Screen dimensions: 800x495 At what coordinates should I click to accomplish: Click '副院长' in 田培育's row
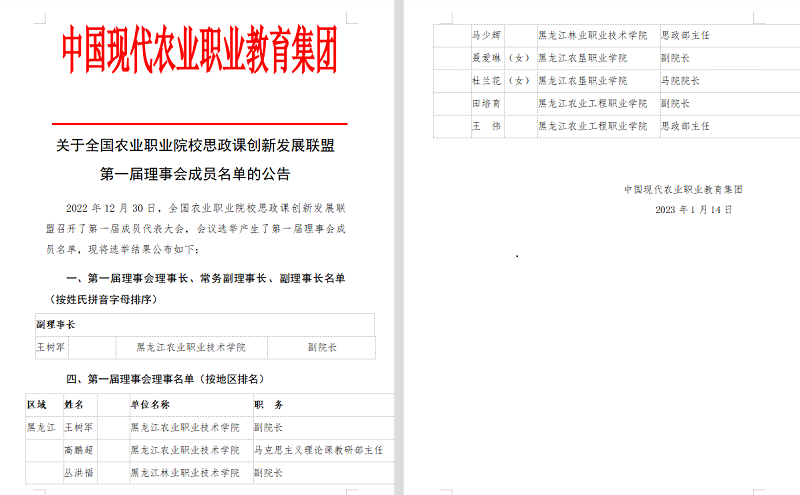(x=676, y=104)
